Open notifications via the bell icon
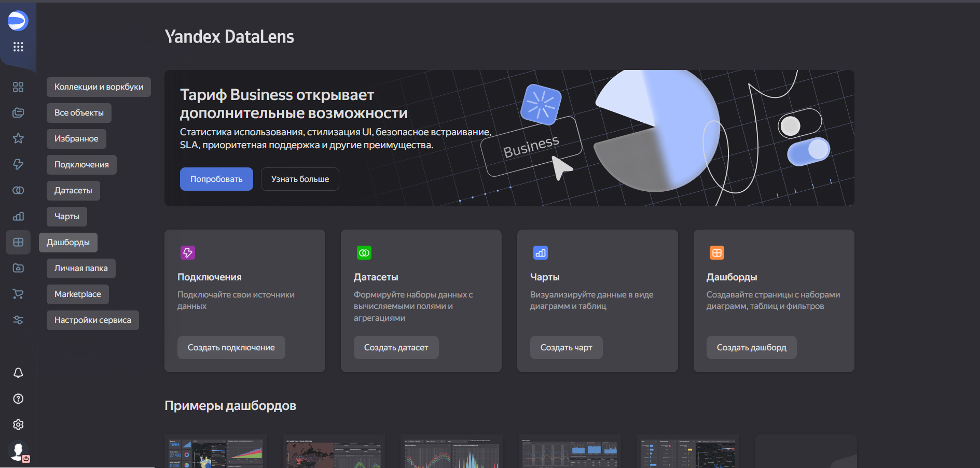The height and width of the screenshot is (468, 980). [18, 373]
